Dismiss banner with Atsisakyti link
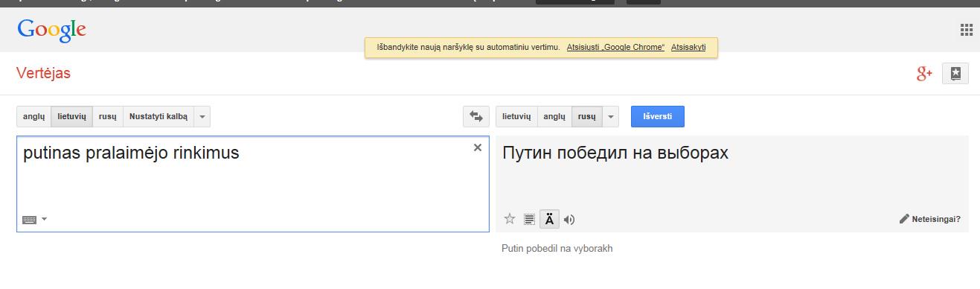The image size is (980, 289). [x=688, y=47]
